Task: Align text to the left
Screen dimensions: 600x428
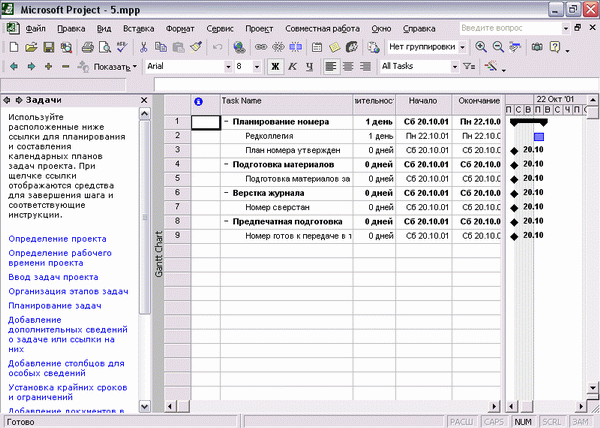Action: click(331, 67)
